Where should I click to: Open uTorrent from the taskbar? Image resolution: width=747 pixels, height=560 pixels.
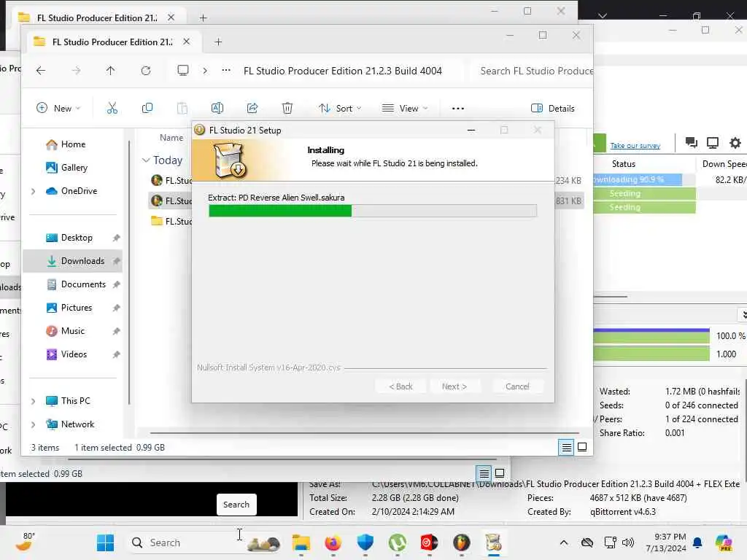398,542
